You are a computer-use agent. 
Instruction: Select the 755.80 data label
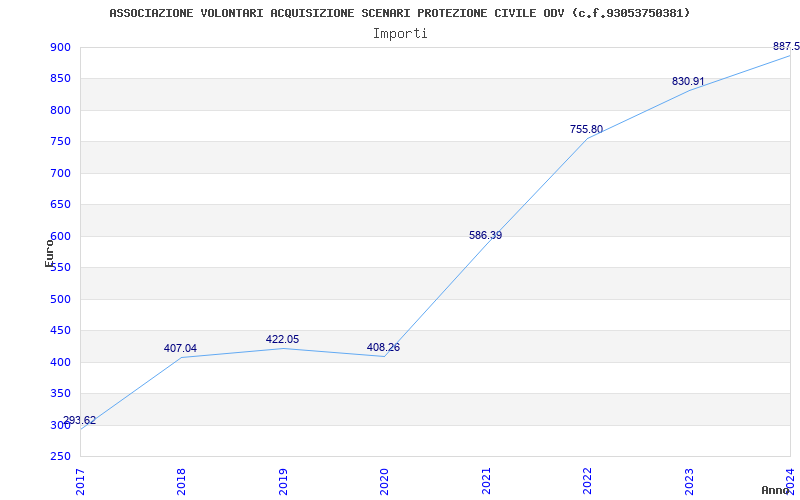[586, 130]
